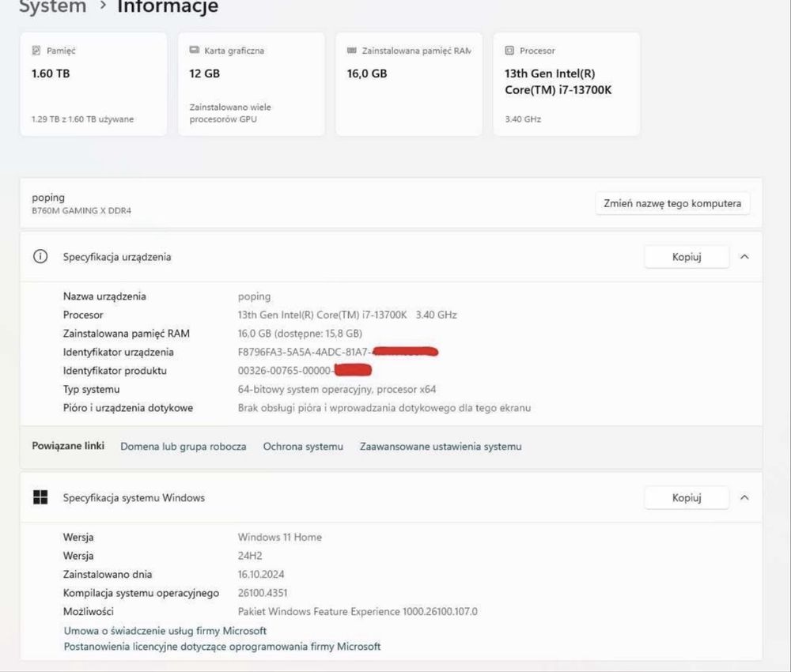
Task: Collapse the Specyfikacja urządzenia section chevron
Action: [x=744, y=257]
